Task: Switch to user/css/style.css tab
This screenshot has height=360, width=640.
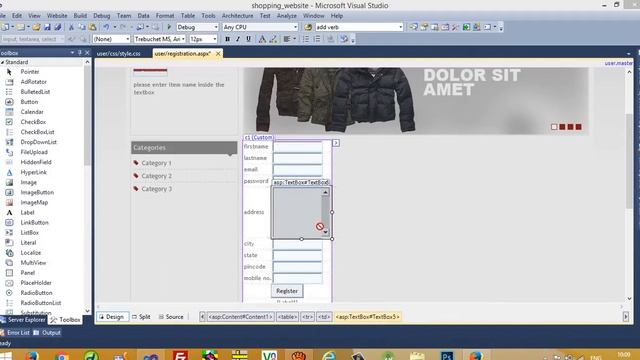Action: click(119, 54)
